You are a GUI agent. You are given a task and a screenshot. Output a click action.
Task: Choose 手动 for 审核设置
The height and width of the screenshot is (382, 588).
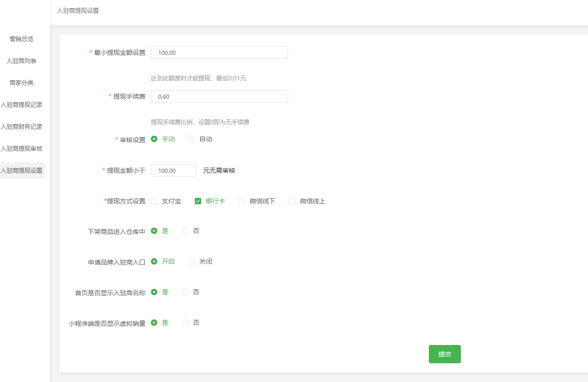pos(154,139)
